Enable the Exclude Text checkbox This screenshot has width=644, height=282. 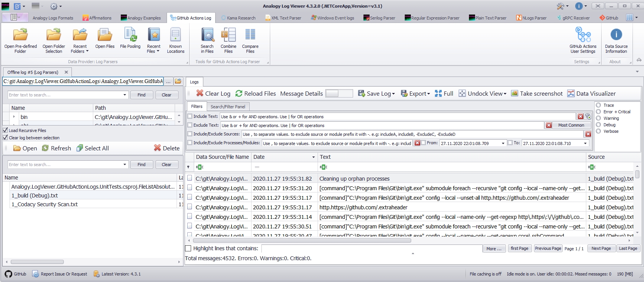point(190,125)
